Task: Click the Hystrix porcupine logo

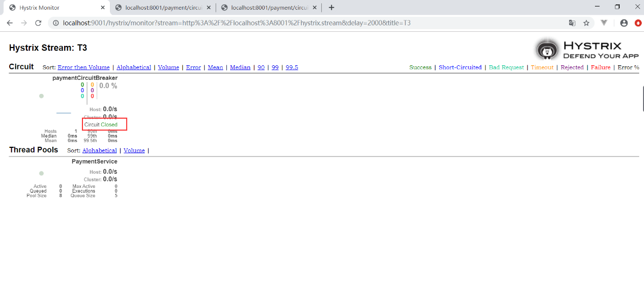Action: (x=548, y=50)
